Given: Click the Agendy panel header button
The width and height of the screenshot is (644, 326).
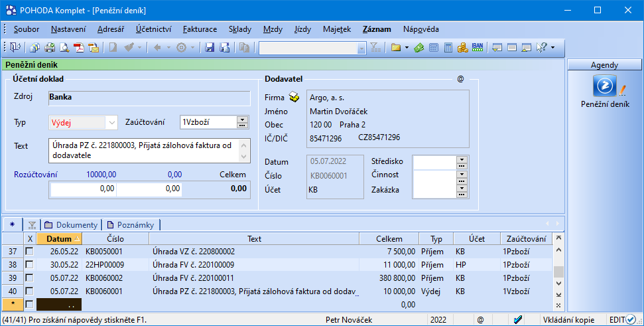Looking at the screenshot, I should tap(605, 65).
